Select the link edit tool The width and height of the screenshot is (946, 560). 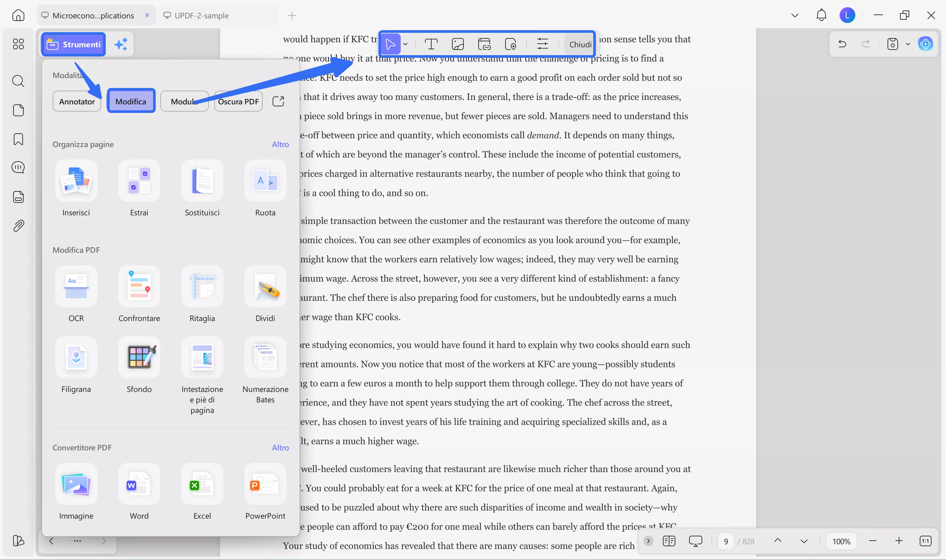[484, 44]
